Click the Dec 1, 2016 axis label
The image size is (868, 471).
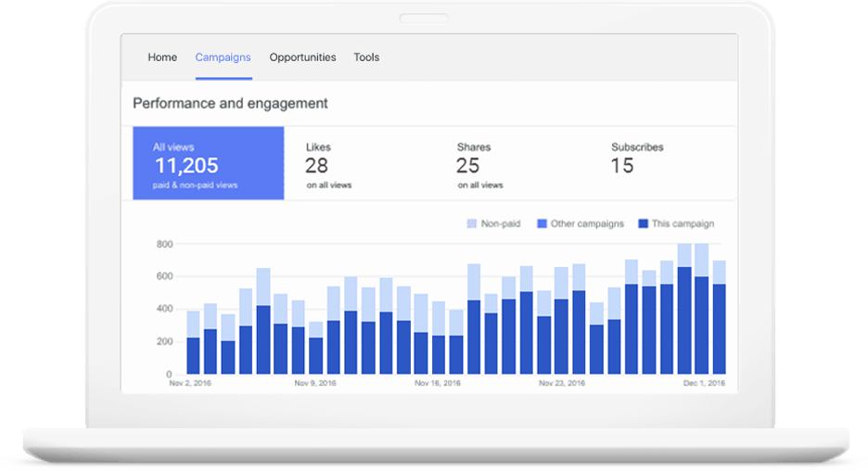tap(704, 383)
